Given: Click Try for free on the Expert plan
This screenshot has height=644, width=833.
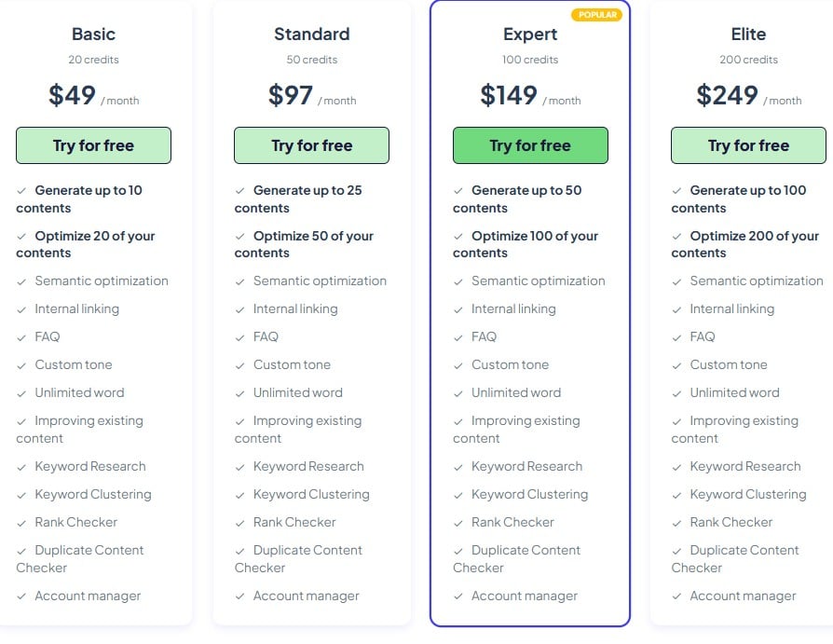Looking at the screenshot, I should click(530, 145).
